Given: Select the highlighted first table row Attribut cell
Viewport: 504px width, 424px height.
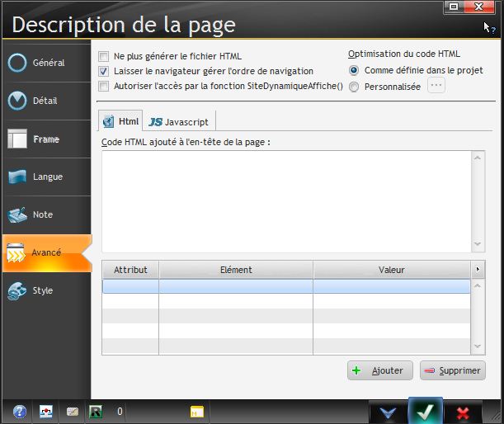Looking at the screenshot, I should (x=130, y=286).
